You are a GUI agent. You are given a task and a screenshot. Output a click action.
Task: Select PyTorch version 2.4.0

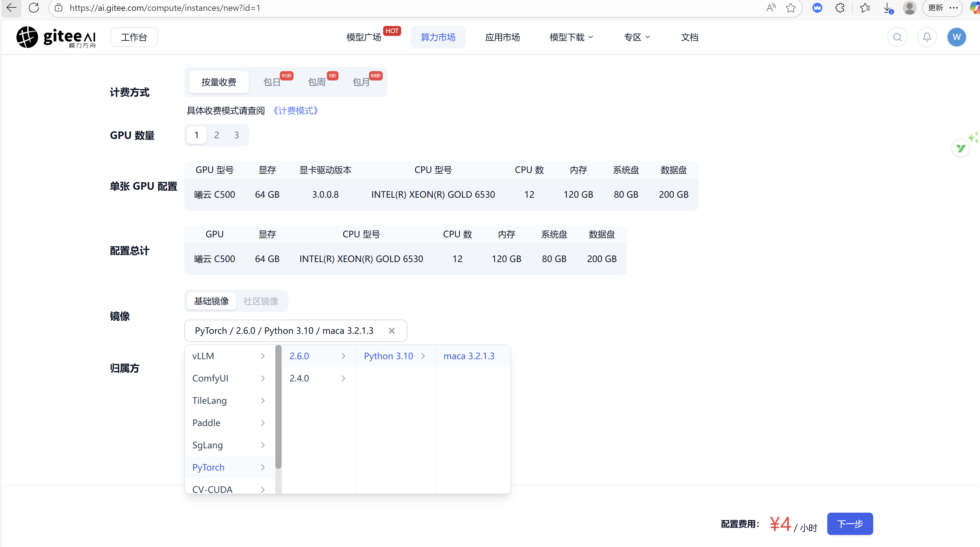pyautogui.click(x=318, y=378)
